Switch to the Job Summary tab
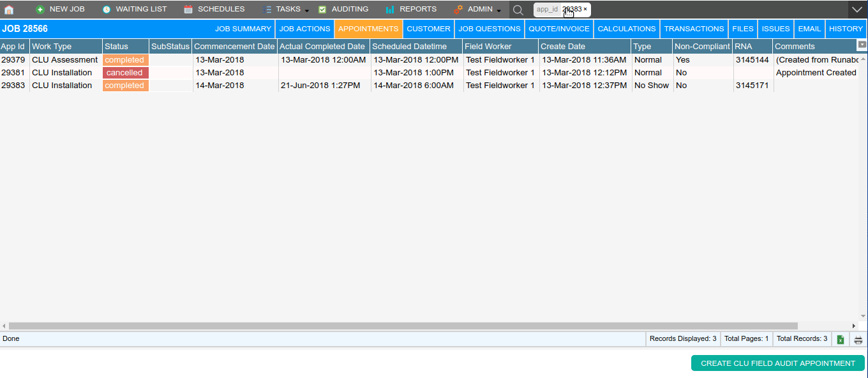Screen dimensions: 868x378 [243, 29]
